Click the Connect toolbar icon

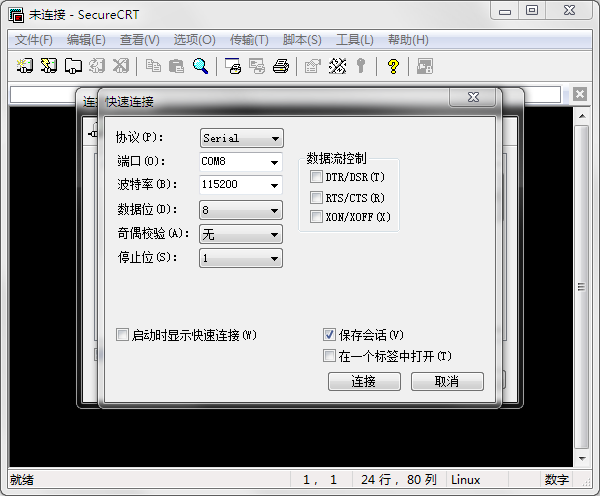[26, 66]
